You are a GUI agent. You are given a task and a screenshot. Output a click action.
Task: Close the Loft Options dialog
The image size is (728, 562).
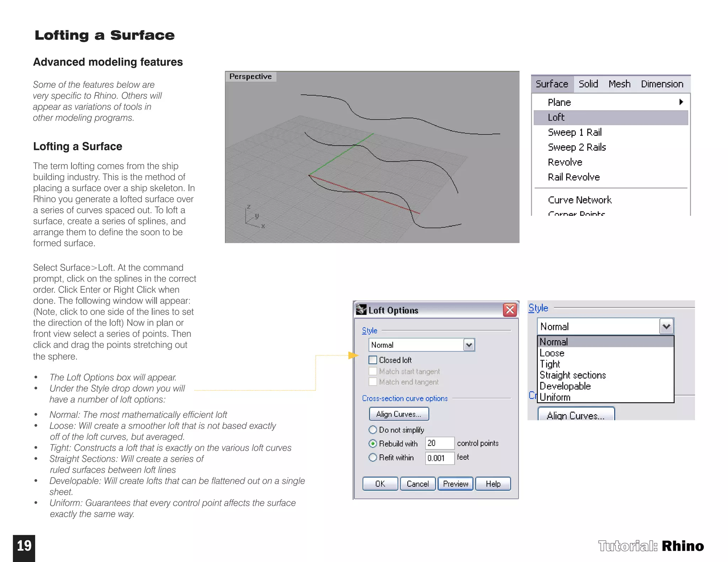coord(510,310)
